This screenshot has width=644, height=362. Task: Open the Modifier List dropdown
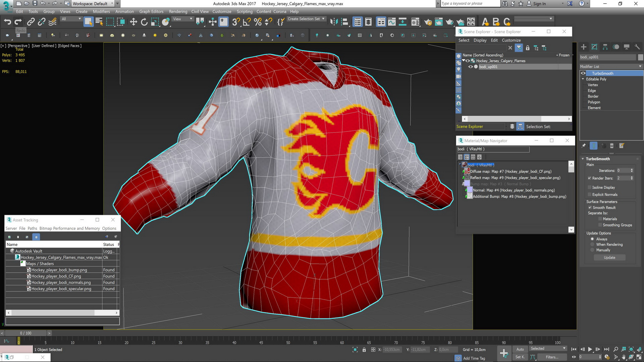(x=611, y=66)
